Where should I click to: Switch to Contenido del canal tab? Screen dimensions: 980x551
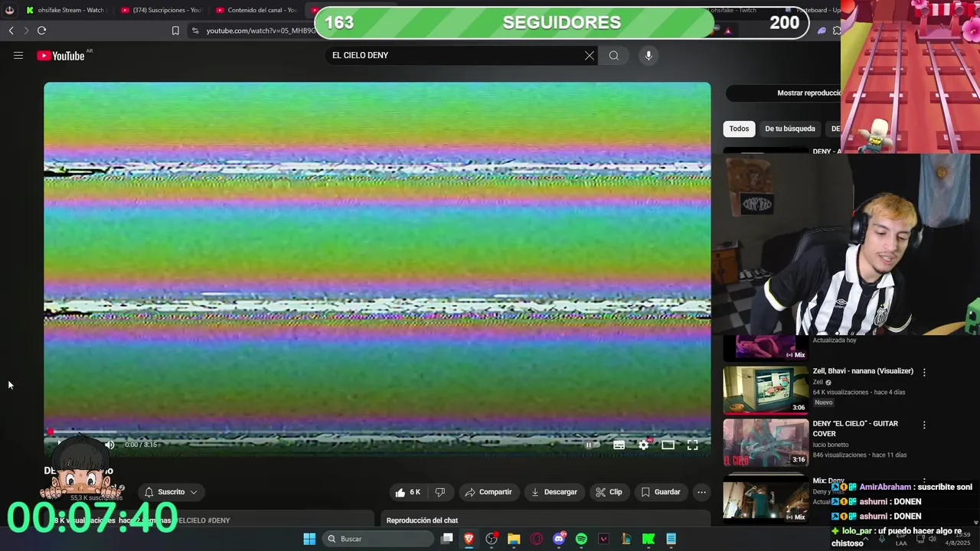coord(256,10)
